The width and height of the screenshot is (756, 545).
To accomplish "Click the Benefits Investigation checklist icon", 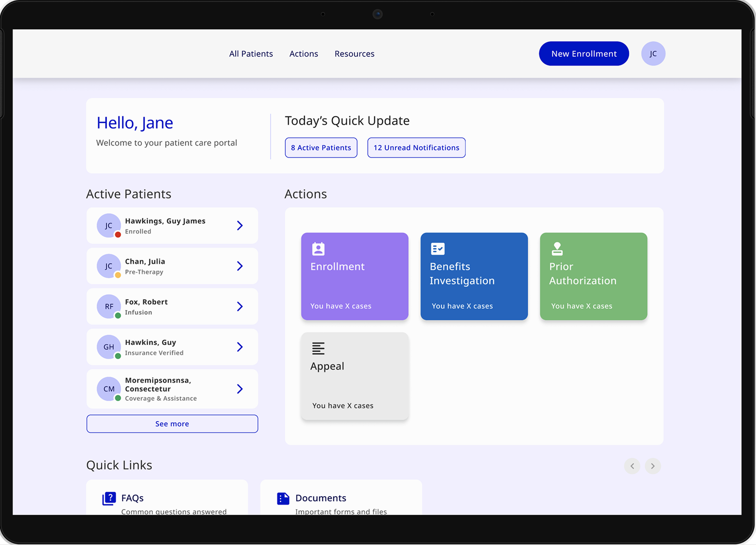I will coord(438,249).
